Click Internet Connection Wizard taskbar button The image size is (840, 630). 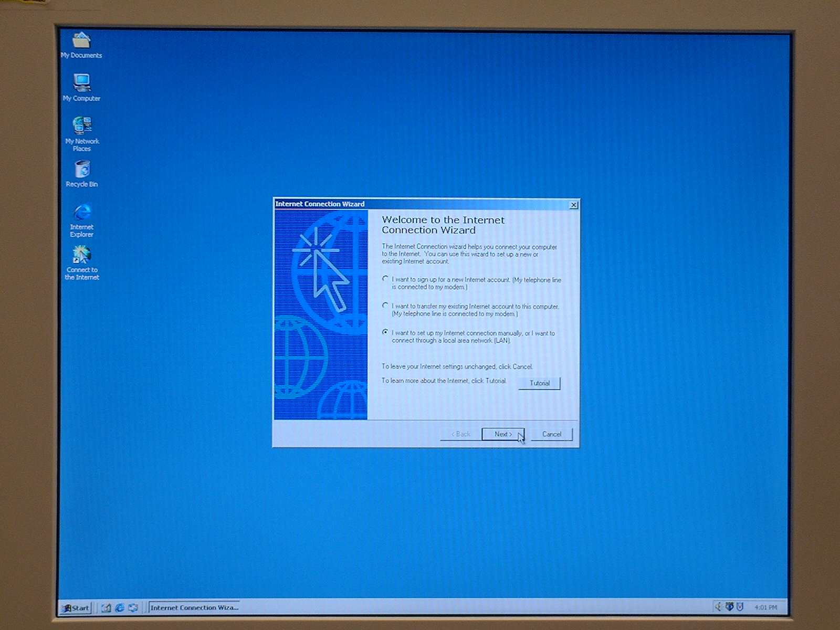(x=194, y=608)
